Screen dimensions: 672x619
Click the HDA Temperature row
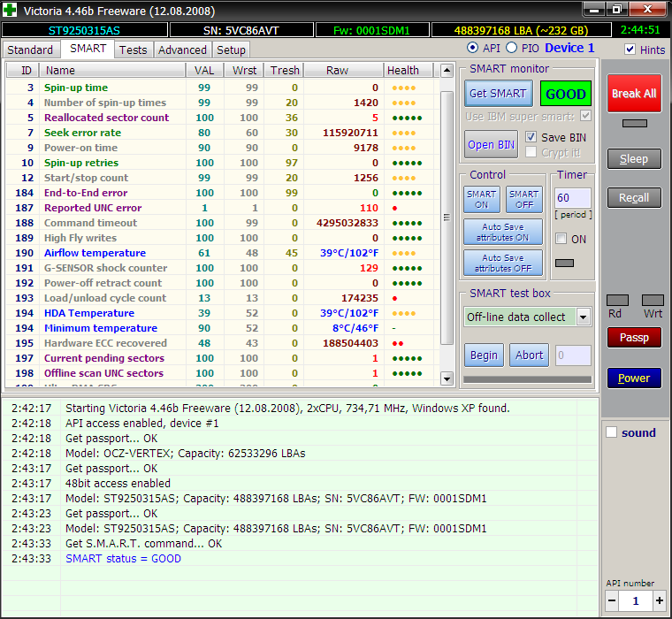click(222, 313)
